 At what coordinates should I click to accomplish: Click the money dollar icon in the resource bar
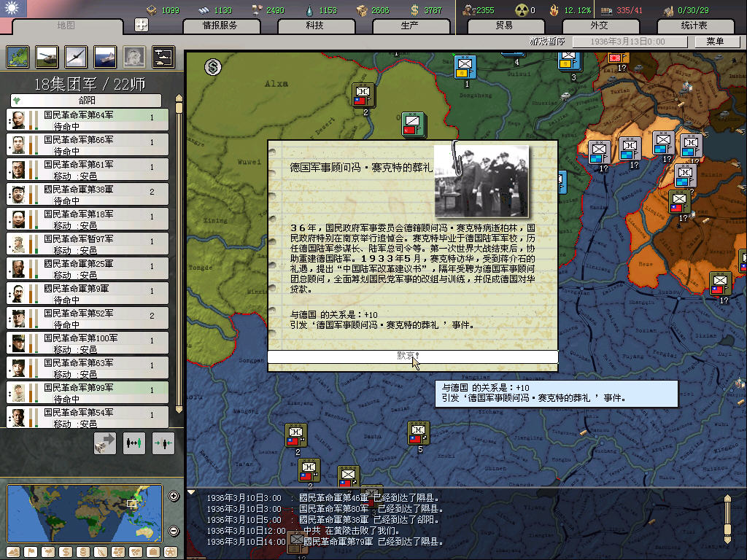[x=415, y=10]
